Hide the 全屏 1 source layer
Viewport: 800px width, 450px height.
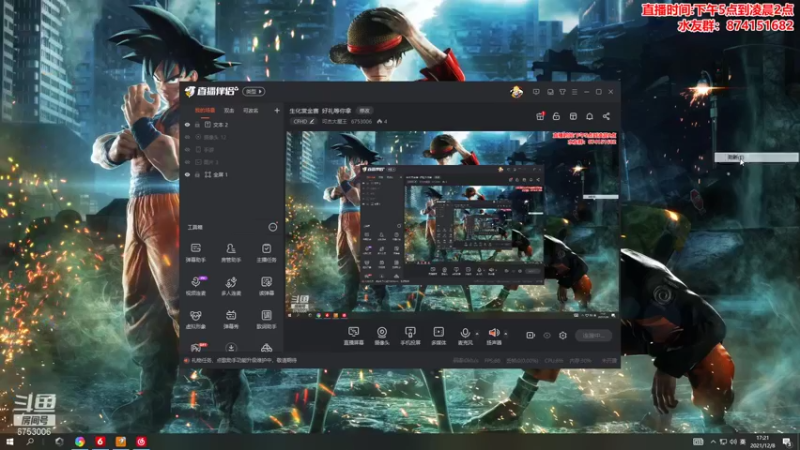pos(187,174)
